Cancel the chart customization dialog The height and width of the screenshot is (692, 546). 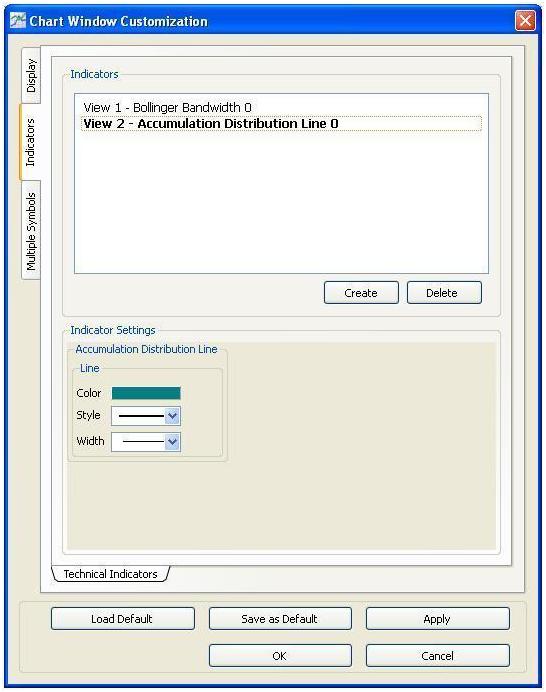tap(437, 656)
